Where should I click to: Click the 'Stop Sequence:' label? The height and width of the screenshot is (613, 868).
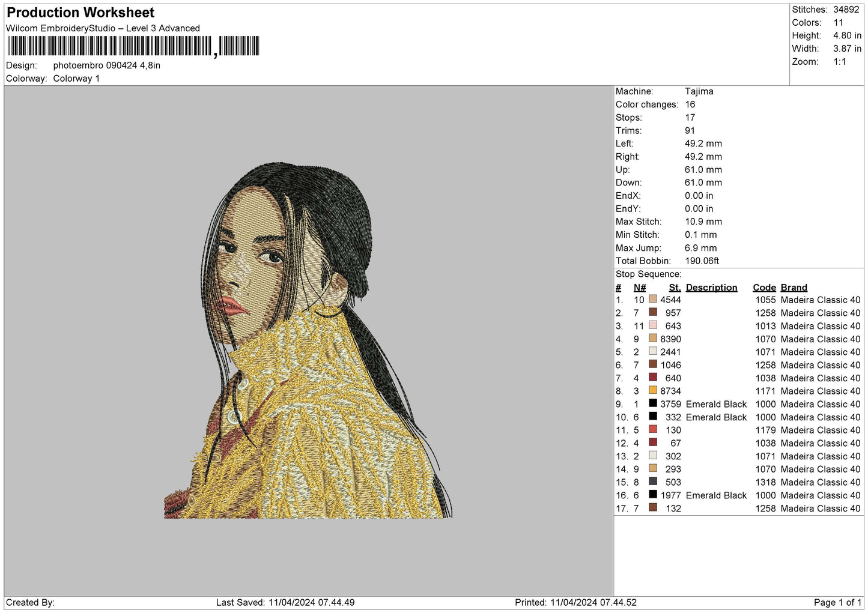click(x=649, y=274)
